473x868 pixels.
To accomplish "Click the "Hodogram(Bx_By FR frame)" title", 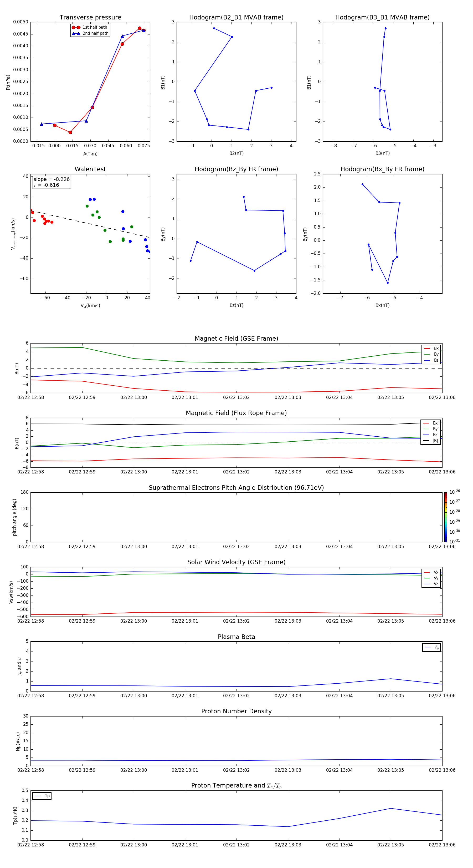I will [382, 169].
